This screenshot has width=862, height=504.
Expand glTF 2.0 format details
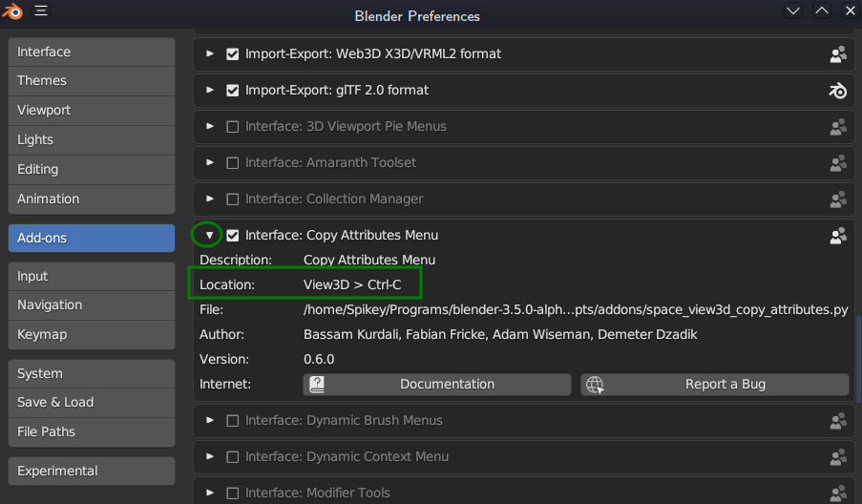coord(209,90)
